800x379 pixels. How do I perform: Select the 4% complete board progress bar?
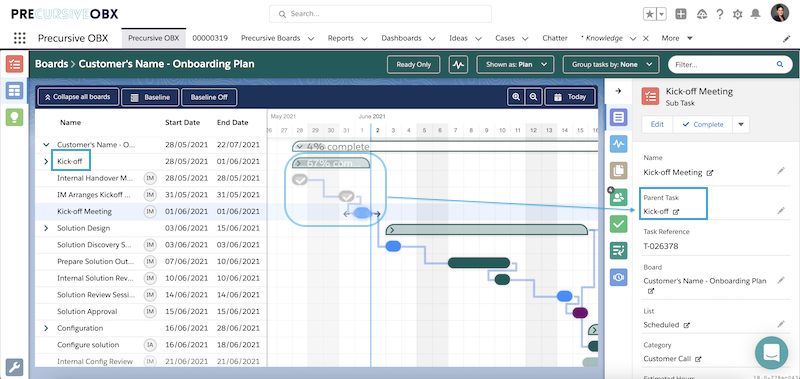[x=445, y=147]
